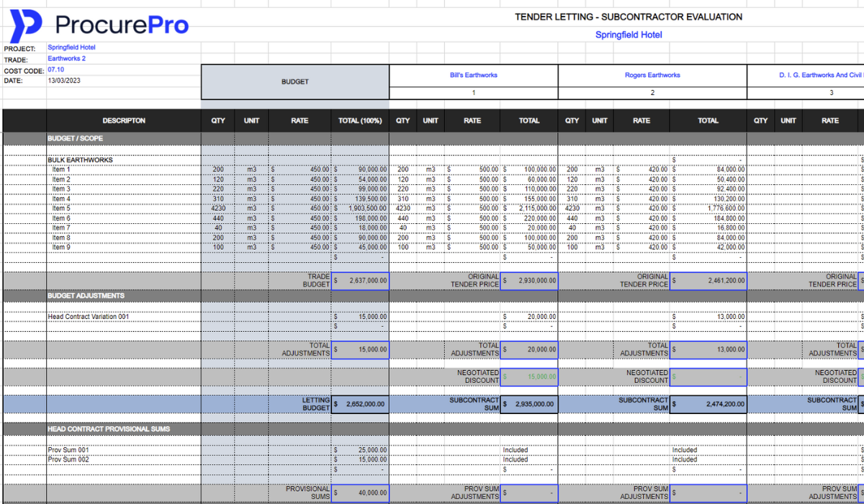Select the TRADE BUDGET total of 2,637,000.00
The height and width of the screenshot is (504, 864).
coord(360,281)
